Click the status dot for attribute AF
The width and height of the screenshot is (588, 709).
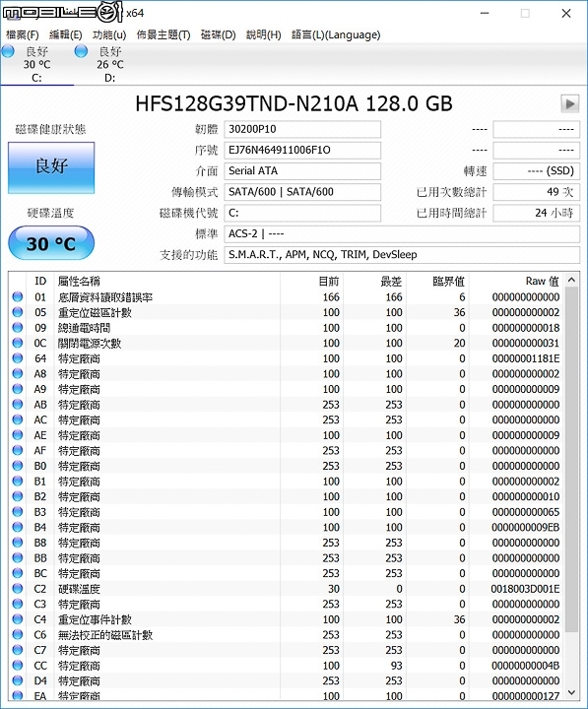pos(18,450)
